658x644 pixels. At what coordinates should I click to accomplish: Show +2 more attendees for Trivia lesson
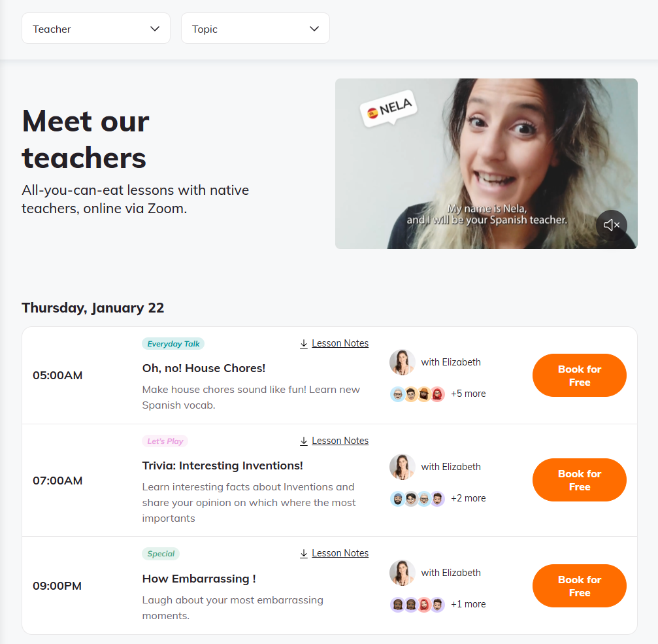point(468,498)
